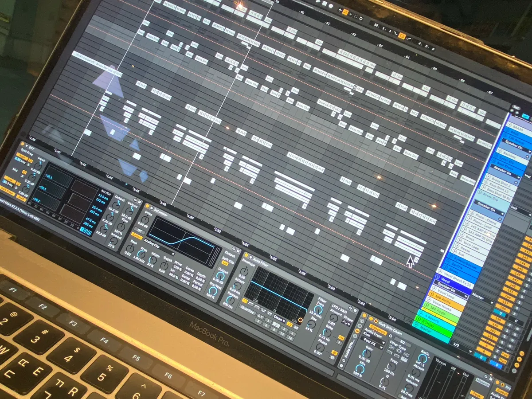Select the lowpass filter type icon
Screen dimensions: 532x399
(x=245, y=301)
